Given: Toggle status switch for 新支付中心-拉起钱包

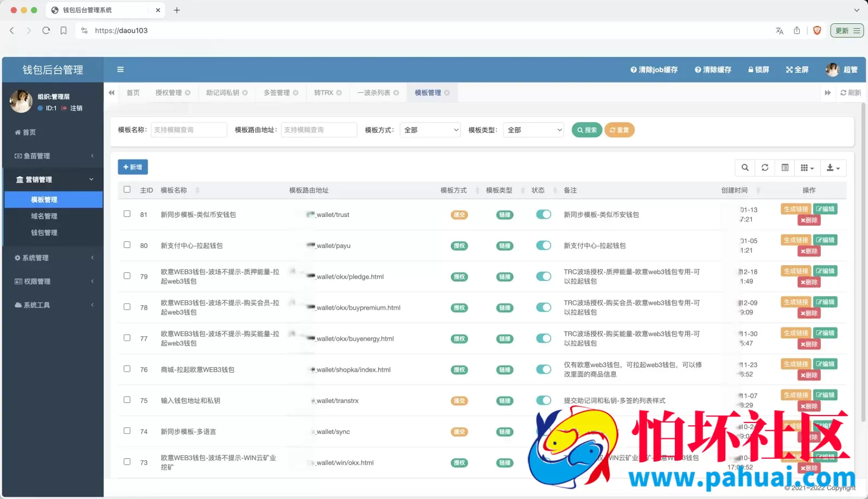Looking at the screenshot, I should pyautogui.click(x=544, y=245).
